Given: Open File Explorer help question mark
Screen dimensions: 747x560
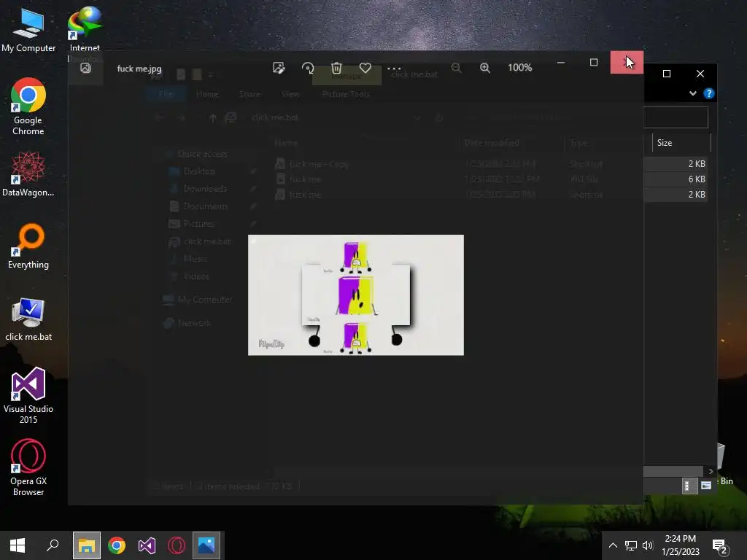Looking at the screenshot, I should (x=709, y=93).
